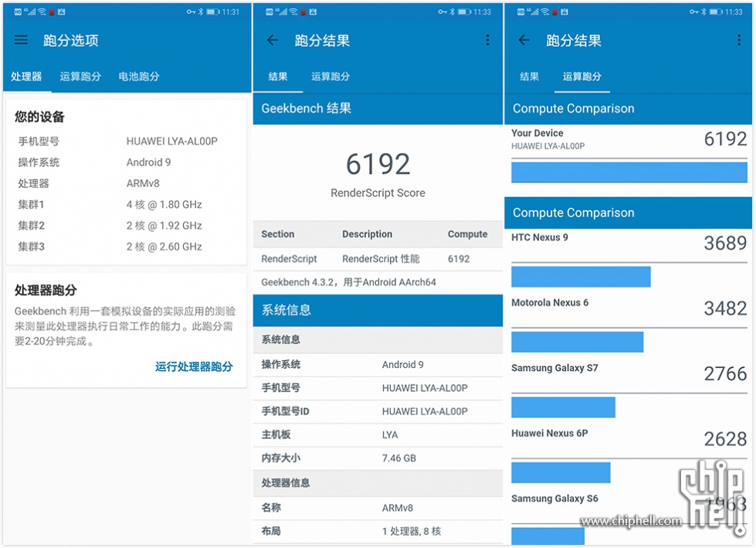Viewport: 756px width, 548px height.
Task: Select the 结果 tab above Geekbench 结果
Action: (278, 77)
